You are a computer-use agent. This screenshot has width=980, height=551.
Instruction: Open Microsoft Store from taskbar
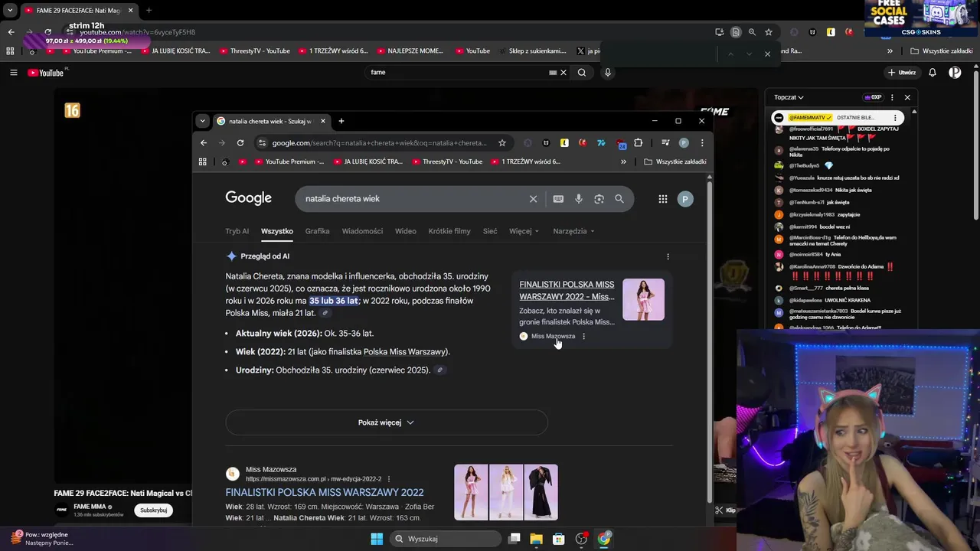(559, 539)
